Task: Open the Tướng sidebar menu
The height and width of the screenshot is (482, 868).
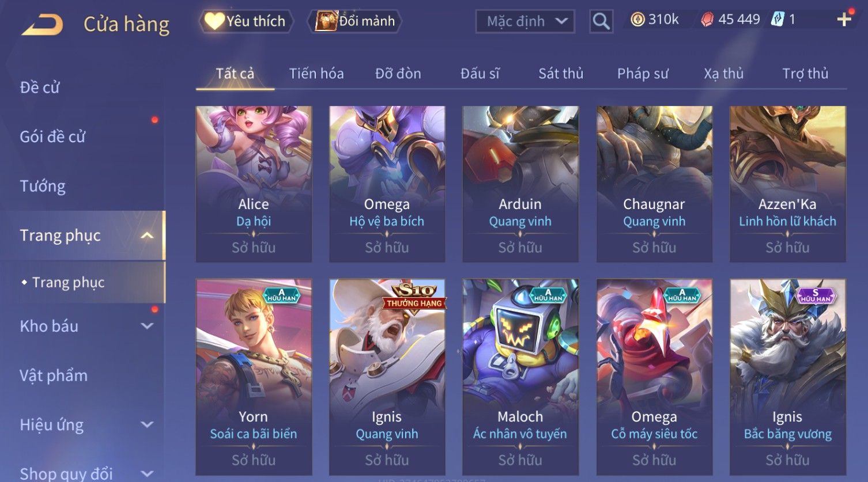Action: click(x=43, y=186)
